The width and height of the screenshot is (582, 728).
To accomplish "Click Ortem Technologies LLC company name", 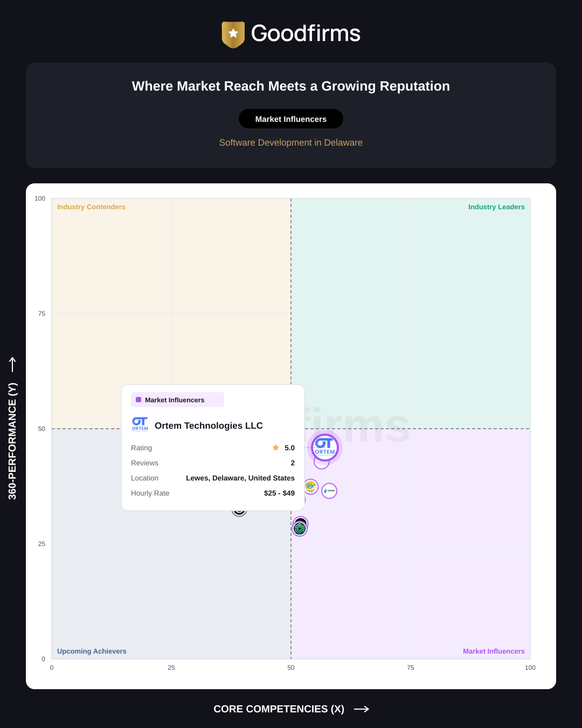I will 209,425.
